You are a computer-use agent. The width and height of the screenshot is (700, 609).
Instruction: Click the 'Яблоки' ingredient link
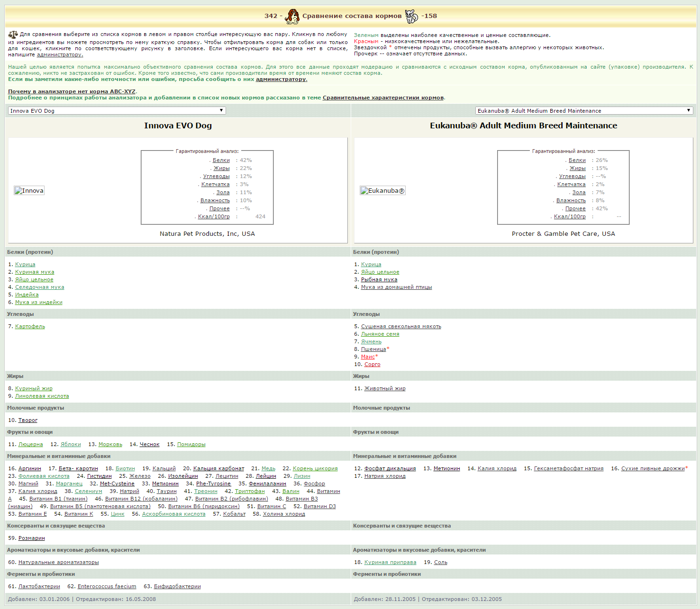pyautogui.click(x=71, y=445)
